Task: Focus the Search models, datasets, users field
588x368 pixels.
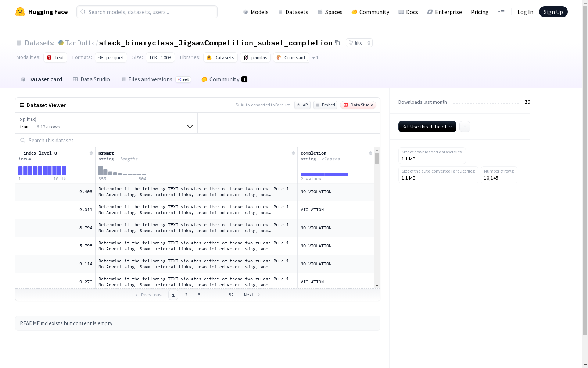Action: [147, 12]
